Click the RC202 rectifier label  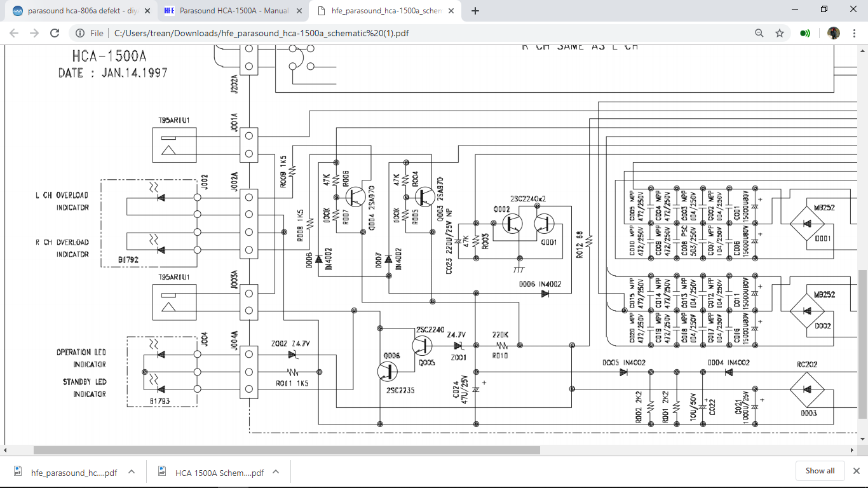coord(807,365)
